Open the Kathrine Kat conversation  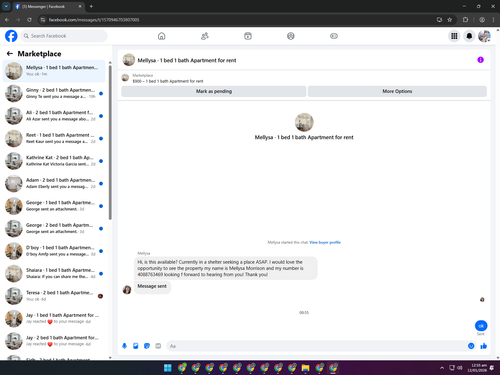(54, 161)
